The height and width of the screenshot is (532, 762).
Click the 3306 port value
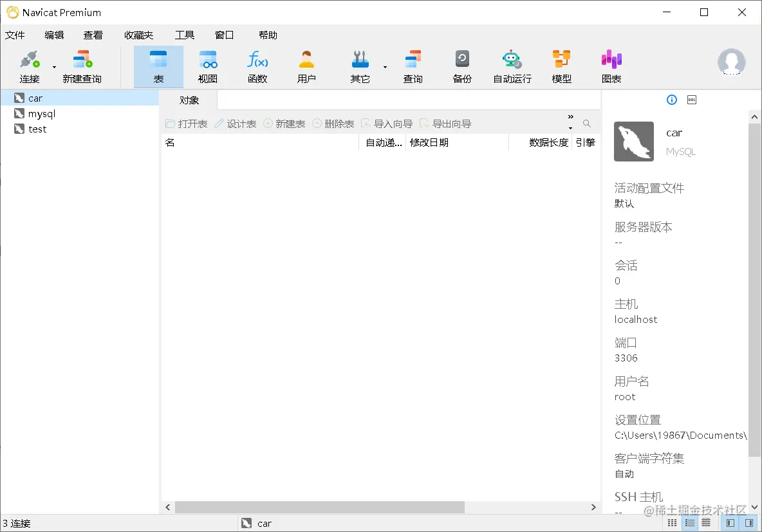[626, 358]
